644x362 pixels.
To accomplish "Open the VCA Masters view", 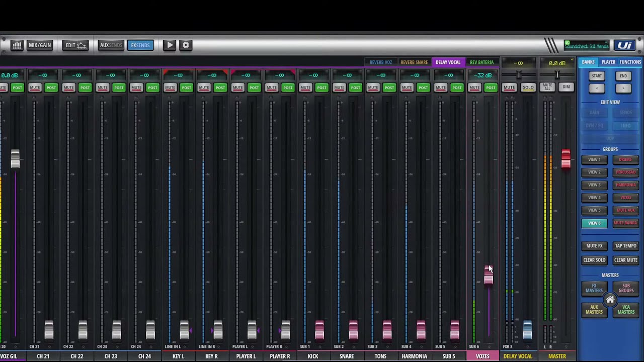I will coord(626,310).
